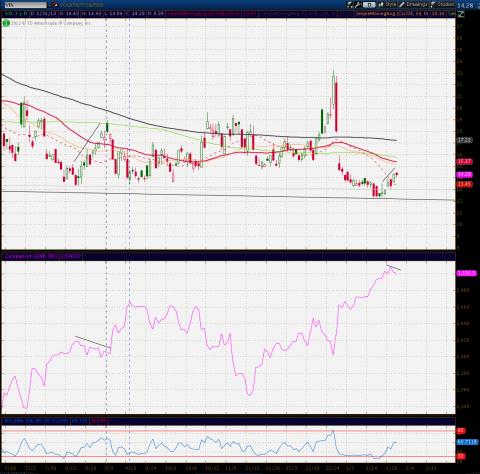
Task: Open the Studies menu in toolbar
Action: (x=442, y=5)
